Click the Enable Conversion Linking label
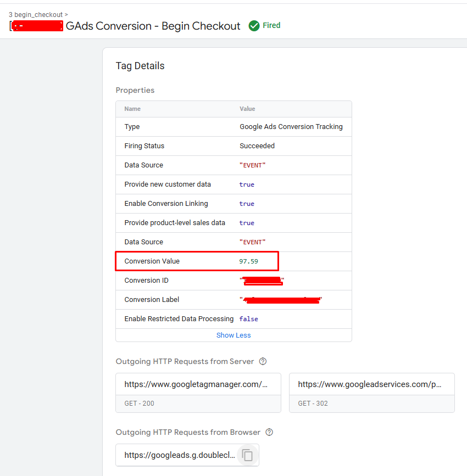The width and height of the screenshot is (467, 476). [166, 203]
